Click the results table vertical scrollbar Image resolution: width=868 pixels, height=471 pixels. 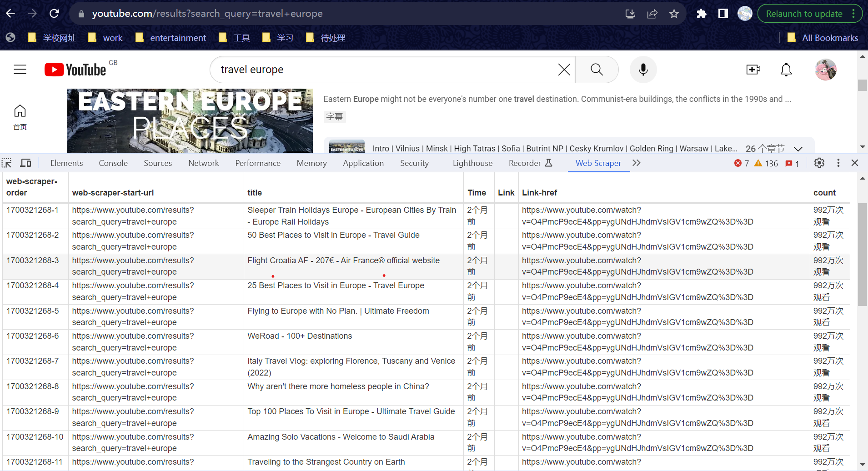point(862,255)
